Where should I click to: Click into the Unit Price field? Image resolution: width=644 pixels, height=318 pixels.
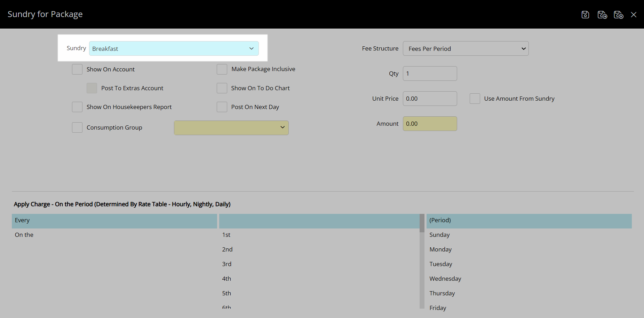pyautogui.click(x=430, y=99)
